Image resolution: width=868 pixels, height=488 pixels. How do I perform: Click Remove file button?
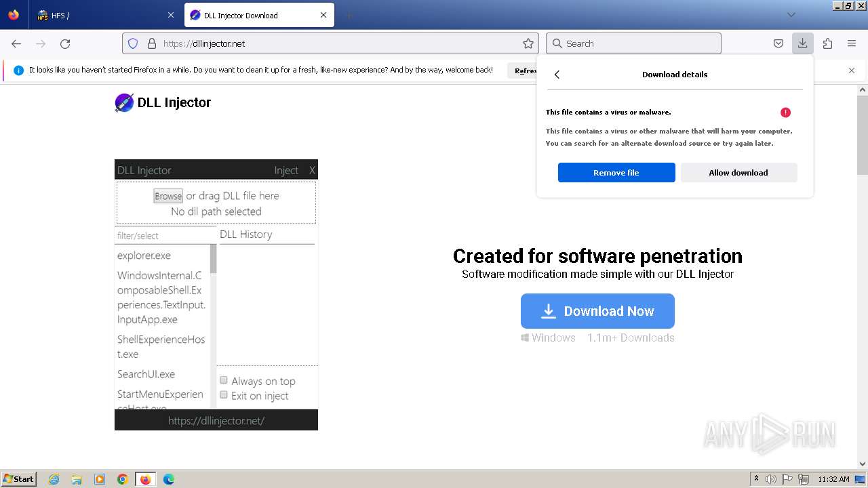(616, 173)
